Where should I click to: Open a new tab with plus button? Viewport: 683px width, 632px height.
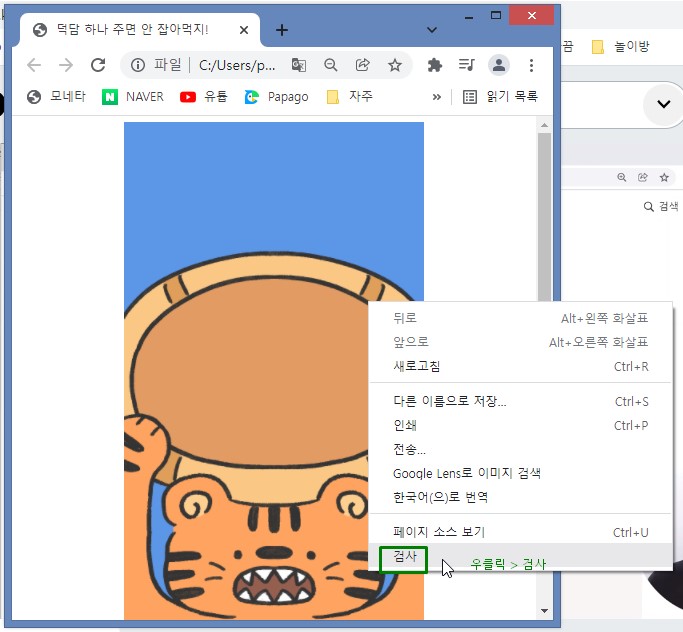coord(282,30)
